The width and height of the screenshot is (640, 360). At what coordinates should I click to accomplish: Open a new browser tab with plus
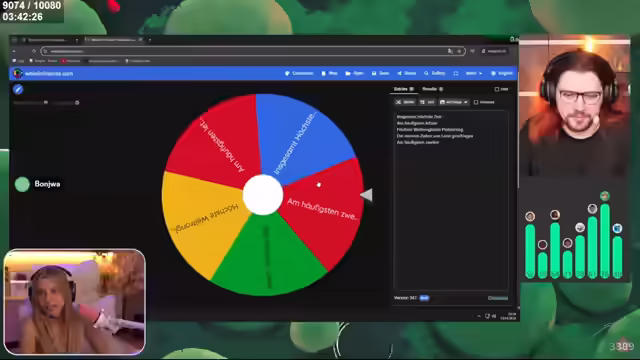tap(150, 40)
